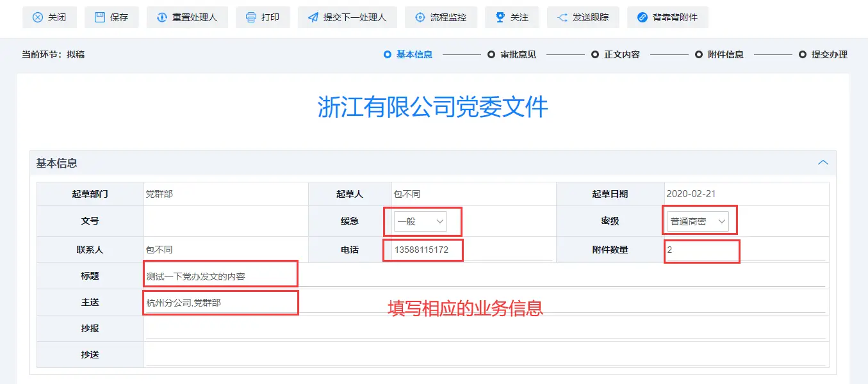Go to the 提交办理 step label

(x=830, y=54)
